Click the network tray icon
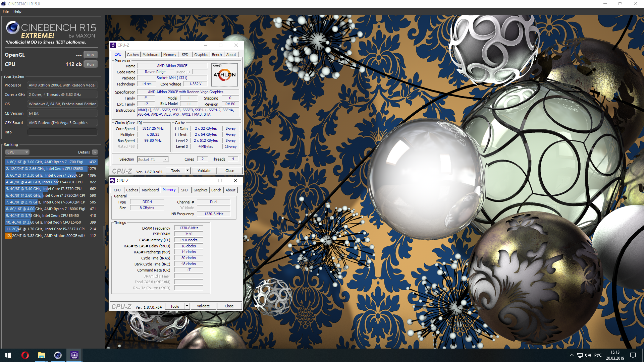 tap(580, 355)
